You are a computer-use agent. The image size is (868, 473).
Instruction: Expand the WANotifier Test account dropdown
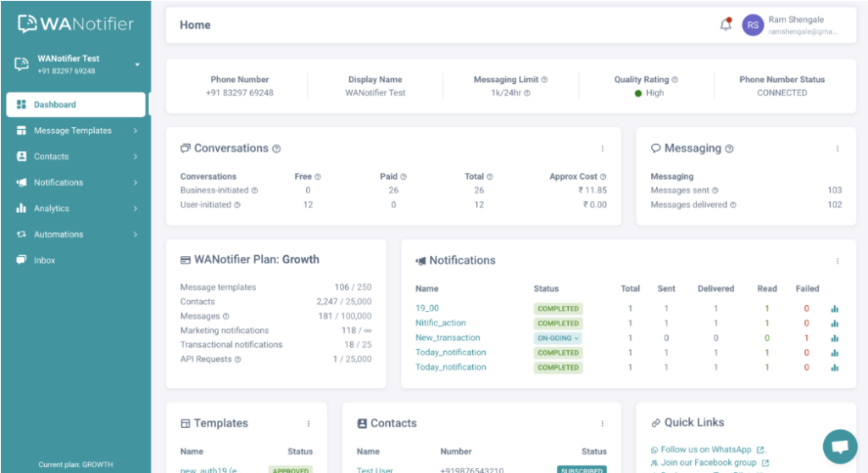click(x=137, y=64)
